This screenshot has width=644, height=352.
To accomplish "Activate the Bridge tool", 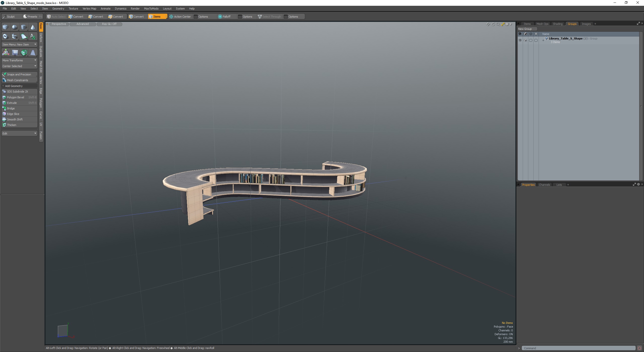I will click(19, 108).
